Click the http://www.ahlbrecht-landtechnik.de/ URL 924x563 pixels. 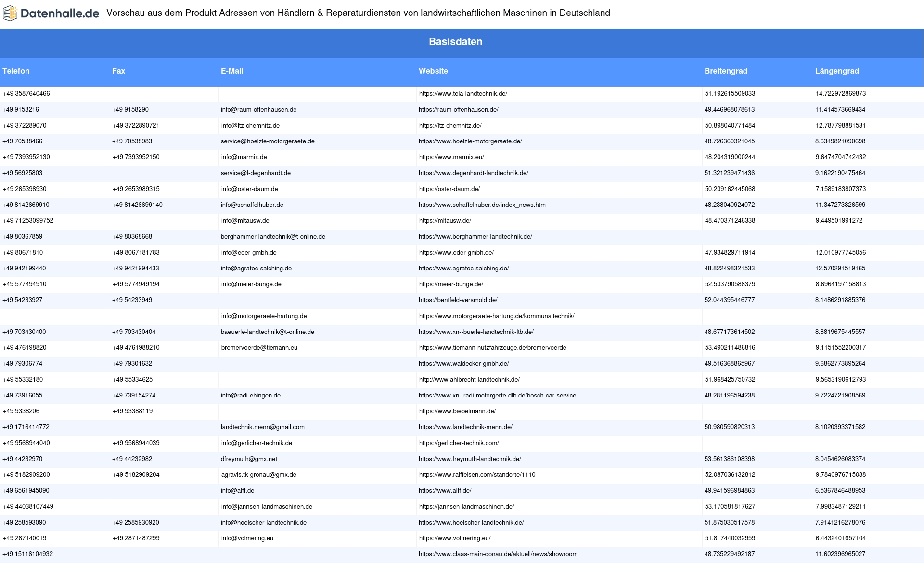pyautogui.click(x=469, y=380)
